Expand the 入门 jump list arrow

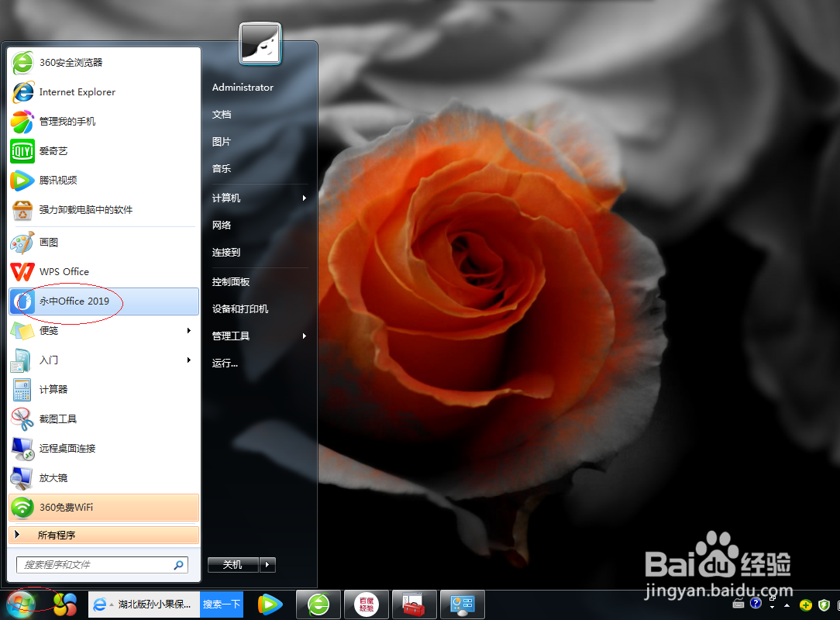coord(188,360)
